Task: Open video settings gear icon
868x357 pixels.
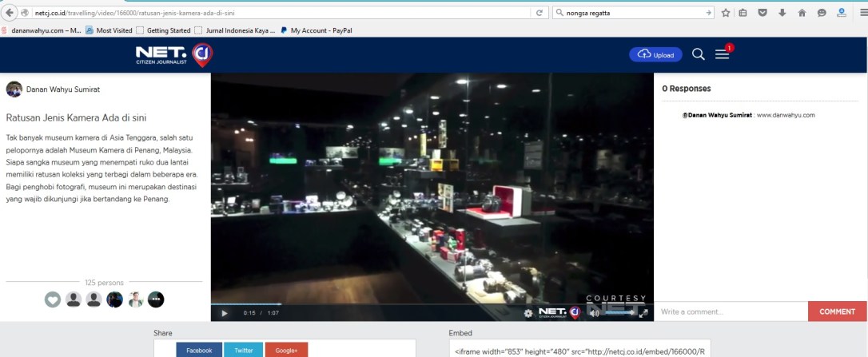Action: pyautogui.click(x=528, y=313)
